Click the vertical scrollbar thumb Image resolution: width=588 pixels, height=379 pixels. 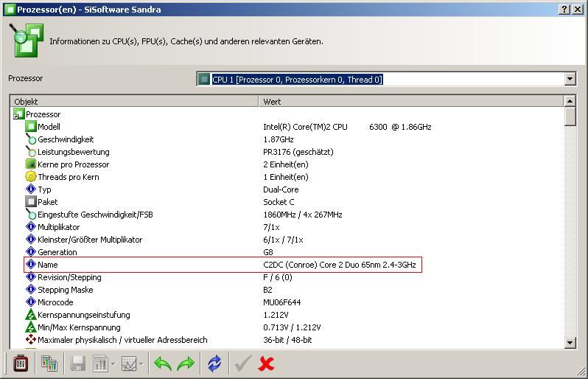[x=570, y=117]
